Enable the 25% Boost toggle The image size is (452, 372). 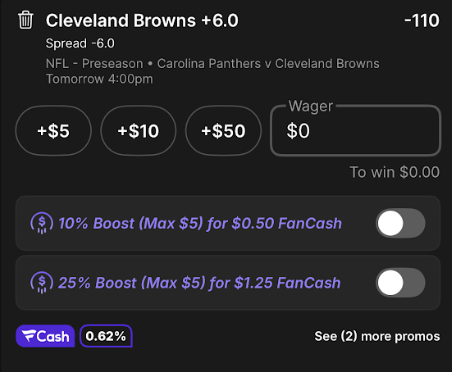[401, 283]
